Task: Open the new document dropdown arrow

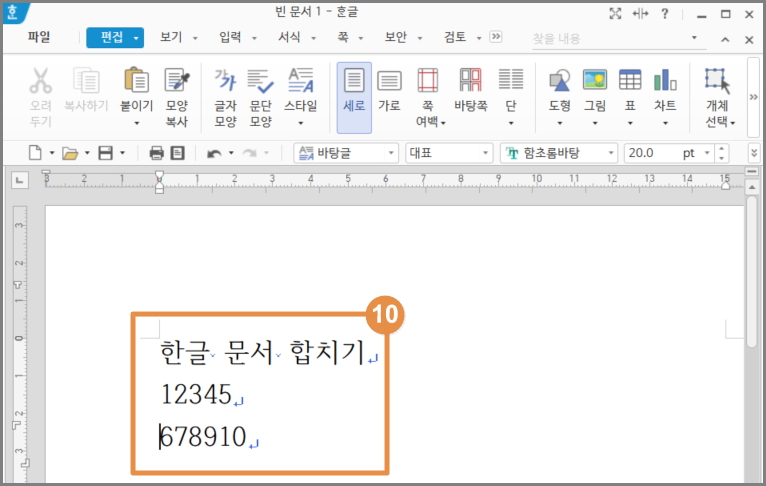Action: click(x=52, y=153)
